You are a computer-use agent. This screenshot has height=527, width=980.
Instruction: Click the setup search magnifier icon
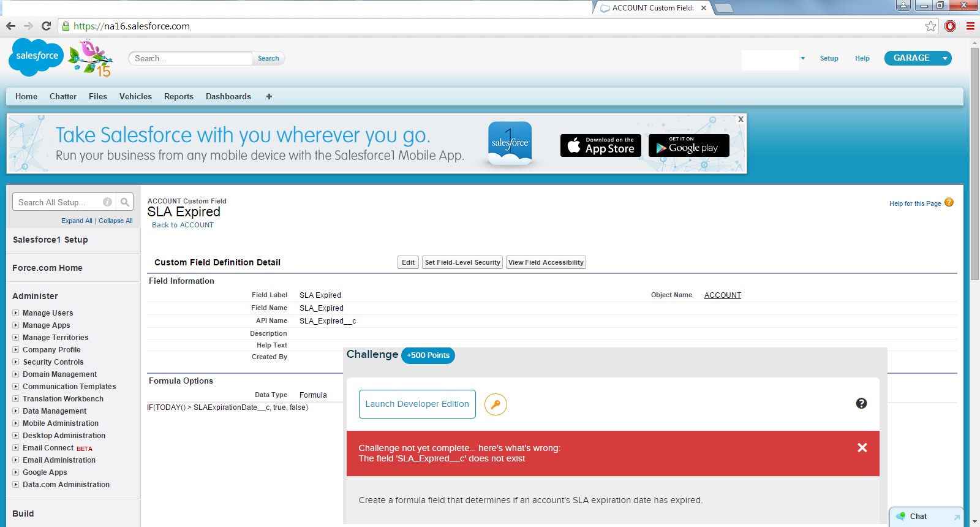[x=125, y=202]
